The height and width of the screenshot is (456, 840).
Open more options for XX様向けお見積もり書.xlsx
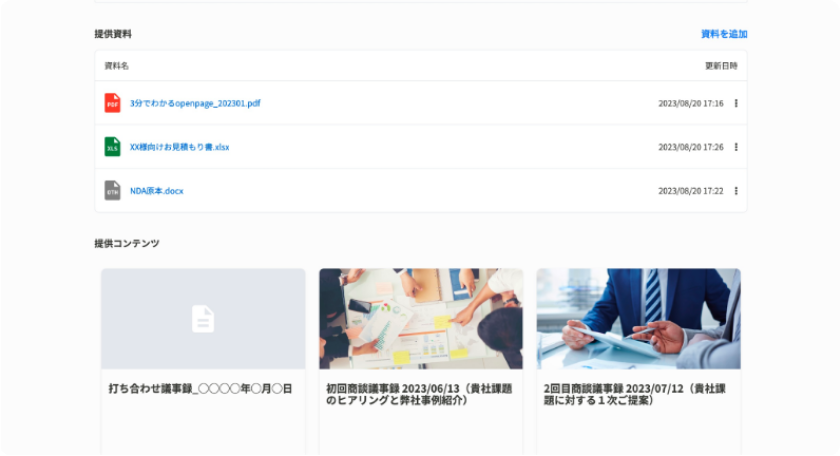coord(736,147)
